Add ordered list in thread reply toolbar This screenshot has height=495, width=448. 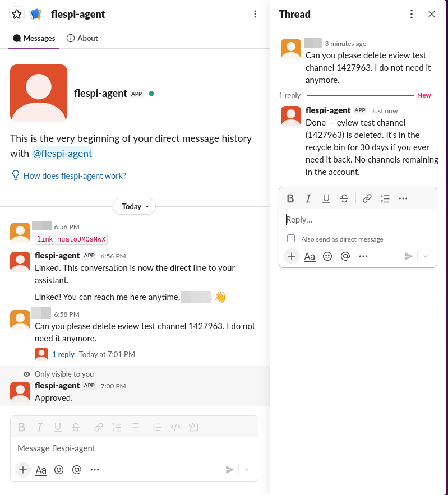(385, 198)
